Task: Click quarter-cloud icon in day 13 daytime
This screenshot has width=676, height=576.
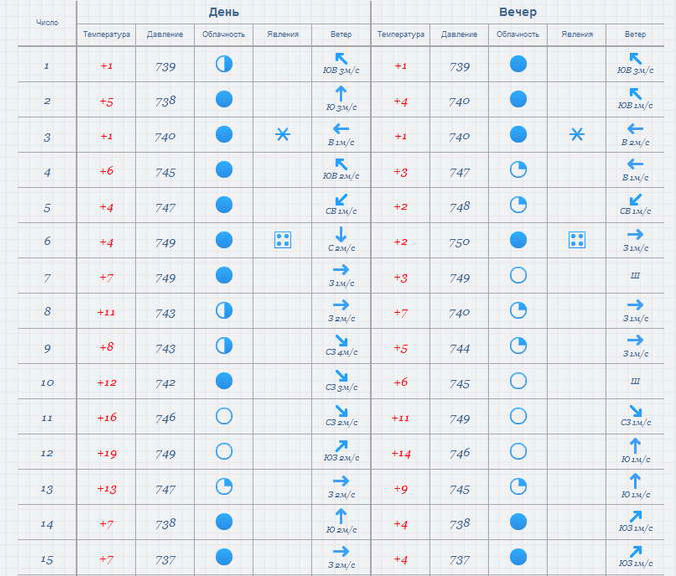Action: point(224,486)
